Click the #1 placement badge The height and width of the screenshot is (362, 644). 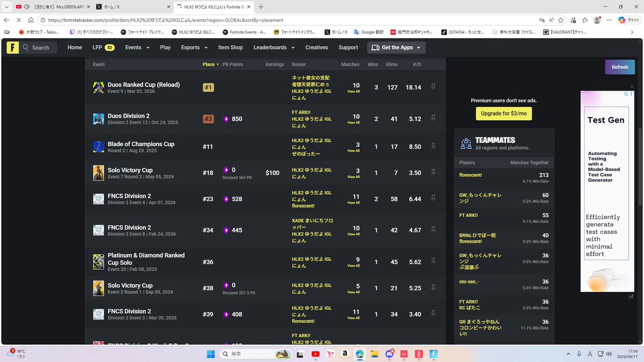[208, 87]
